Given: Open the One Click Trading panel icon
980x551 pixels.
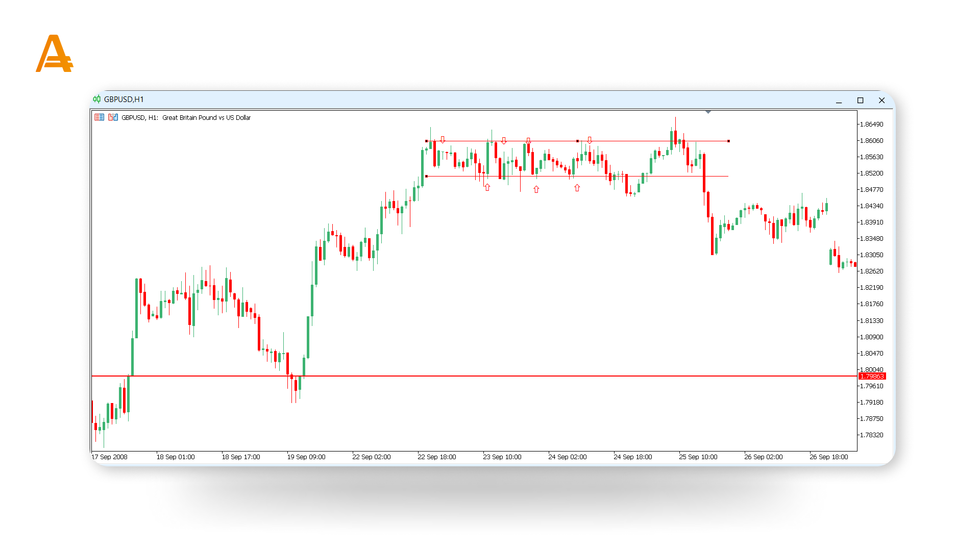Looking at the screenshot, I should pyautogui.click(x=113, y=117).
